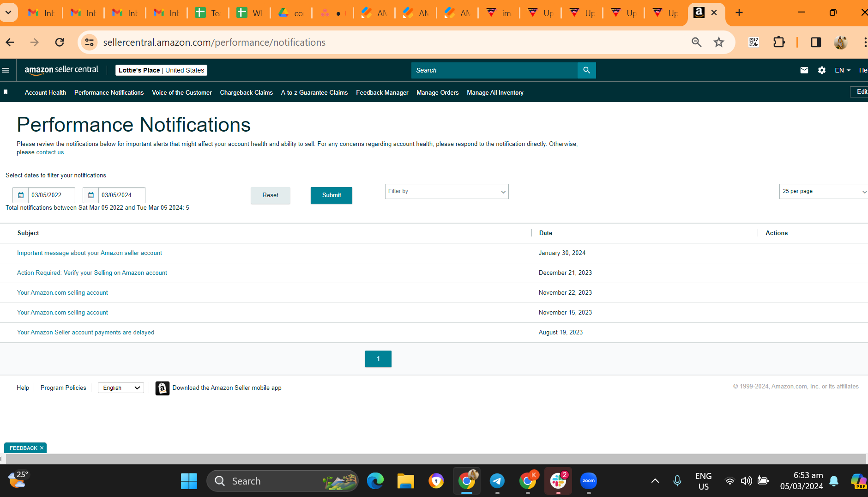The height and width of the screenshot is (497, 868).
Task: Toggle the browser side panel
Action: [816, 42]
